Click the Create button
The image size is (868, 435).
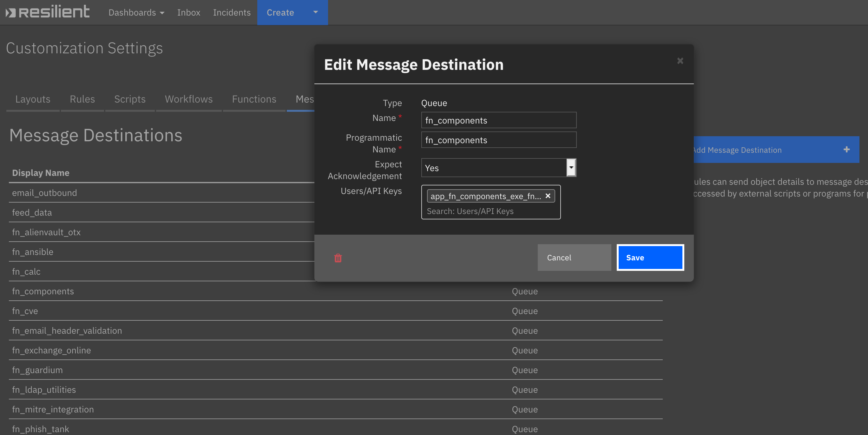pos(280,12)
